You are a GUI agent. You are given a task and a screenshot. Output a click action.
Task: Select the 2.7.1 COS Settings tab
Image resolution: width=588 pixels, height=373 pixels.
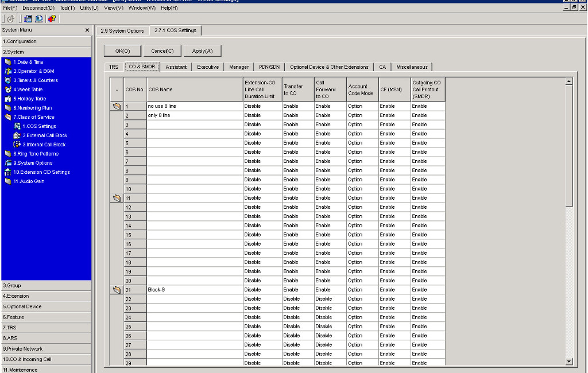click(176, 30)
